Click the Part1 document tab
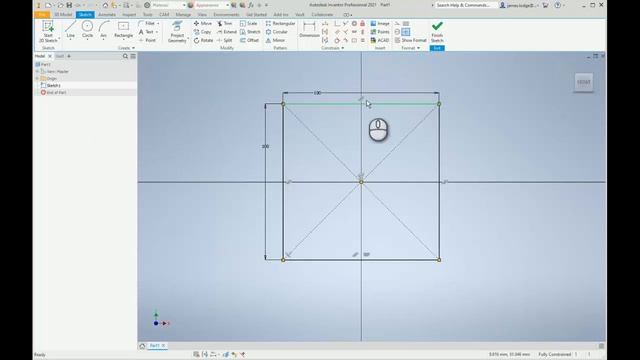The width and height of the screenshot is (640, 360). (154, 346)
